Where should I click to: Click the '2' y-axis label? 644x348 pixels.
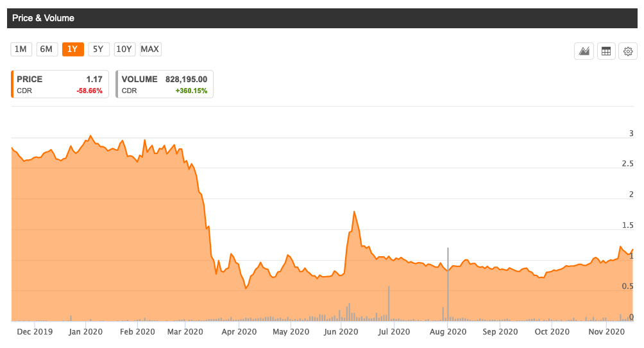tap(631, 195)
